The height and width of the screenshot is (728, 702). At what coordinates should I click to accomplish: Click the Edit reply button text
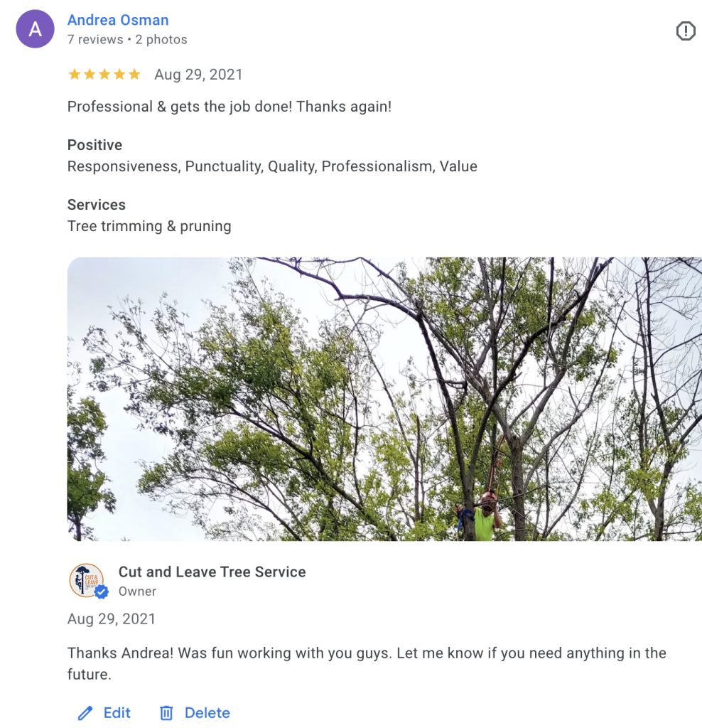117,713
